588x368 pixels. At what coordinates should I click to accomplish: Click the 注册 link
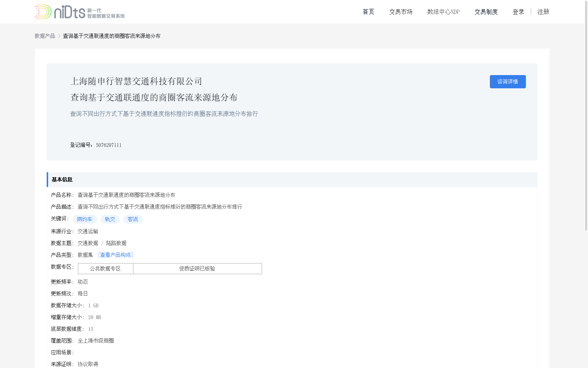543,12
